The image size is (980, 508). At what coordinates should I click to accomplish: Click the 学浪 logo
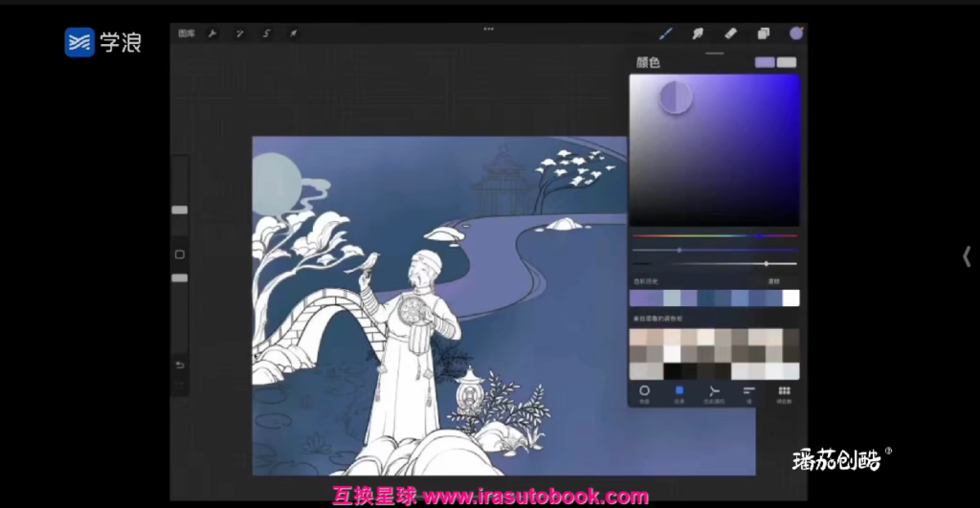pyautogui.click(x=103, y=42)
